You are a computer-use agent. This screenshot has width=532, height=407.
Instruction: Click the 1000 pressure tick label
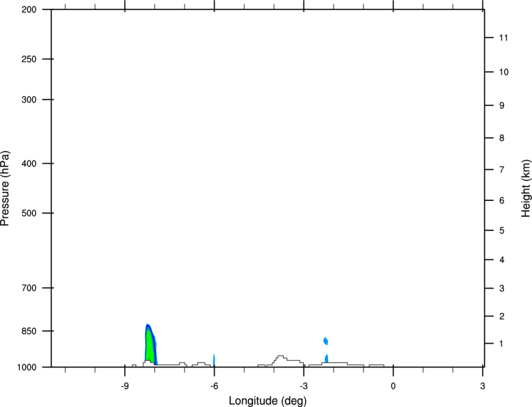point(26,368)
